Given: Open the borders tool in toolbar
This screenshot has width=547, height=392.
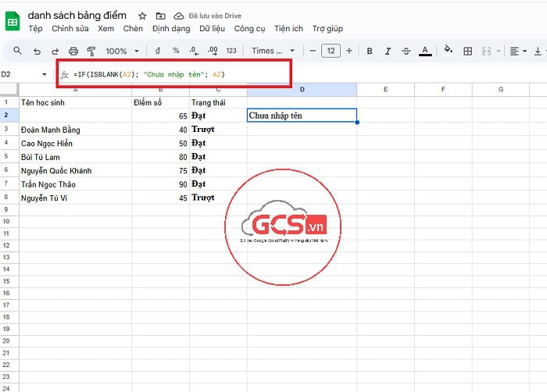Looking at the screenshot, I should (x=468, y=51).
